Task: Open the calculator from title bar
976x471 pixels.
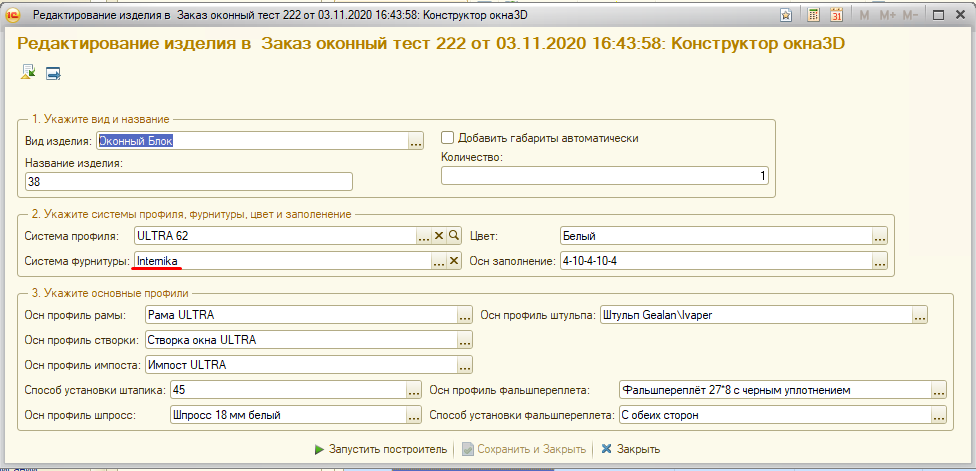Action: click(x=814, y=15)
